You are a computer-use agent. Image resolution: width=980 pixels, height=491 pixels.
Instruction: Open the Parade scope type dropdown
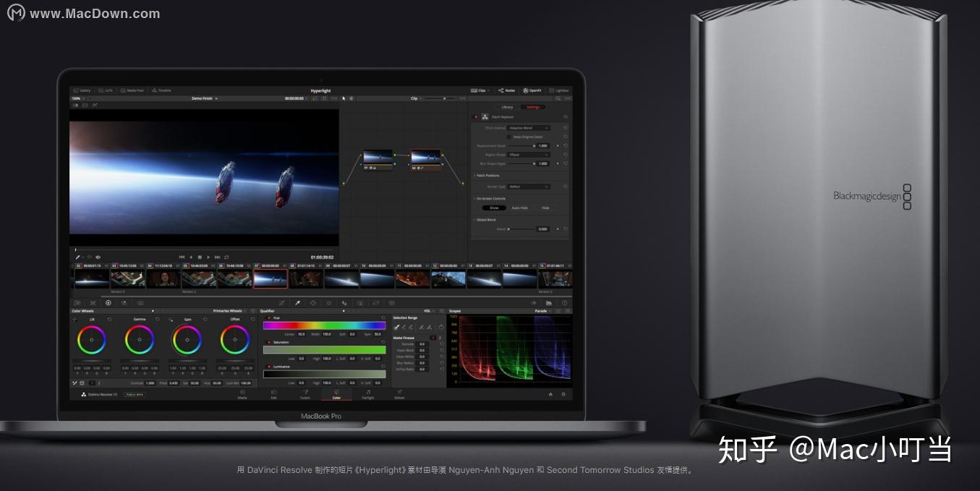tap(543, 311)
